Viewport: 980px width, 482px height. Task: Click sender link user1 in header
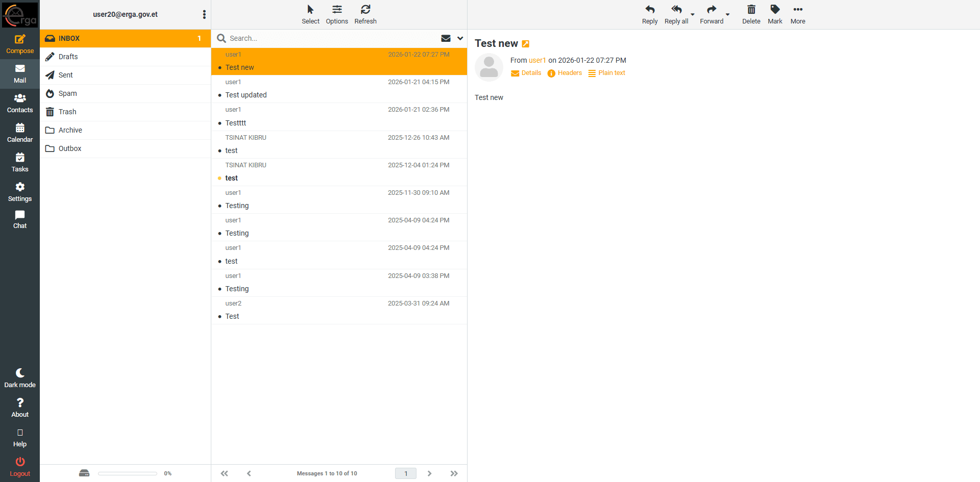point(537,60)
